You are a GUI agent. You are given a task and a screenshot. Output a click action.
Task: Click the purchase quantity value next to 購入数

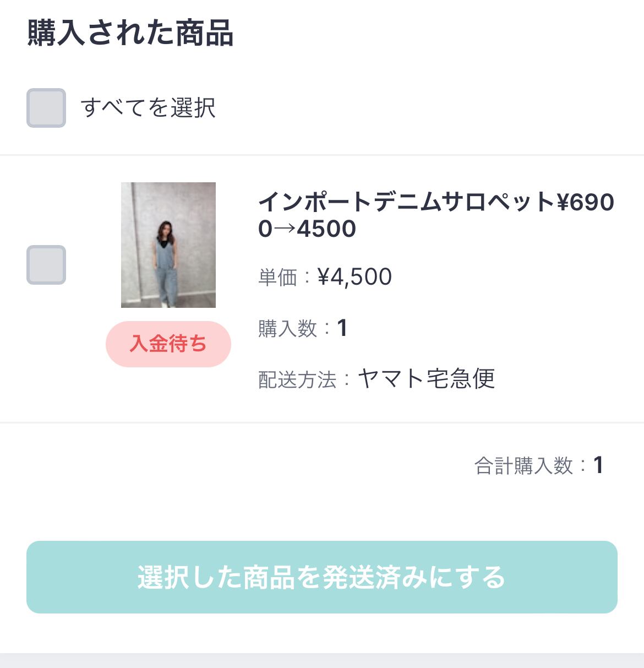(342, 329)
